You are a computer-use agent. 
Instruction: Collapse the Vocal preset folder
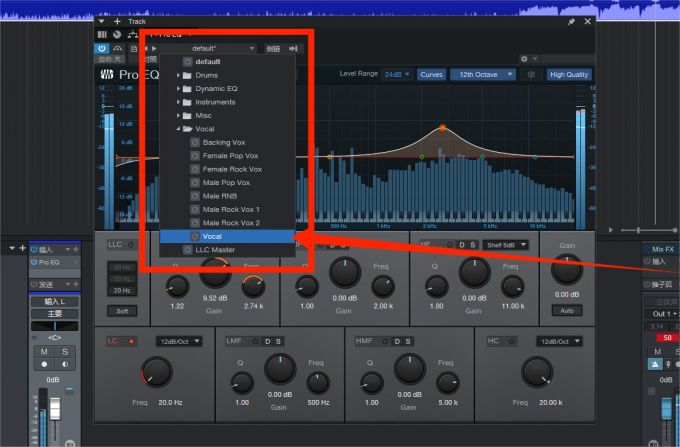(x=178, y=129)
